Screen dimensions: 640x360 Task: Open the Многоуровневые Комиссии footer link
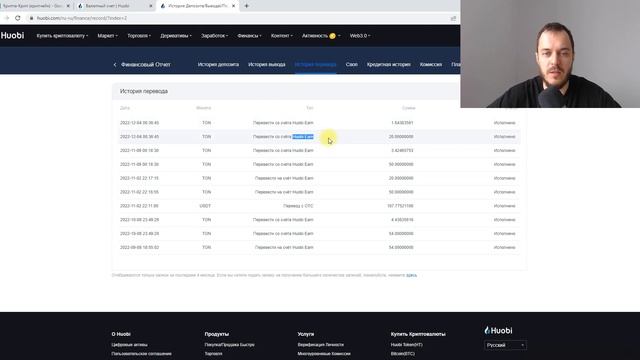(324, 354)
